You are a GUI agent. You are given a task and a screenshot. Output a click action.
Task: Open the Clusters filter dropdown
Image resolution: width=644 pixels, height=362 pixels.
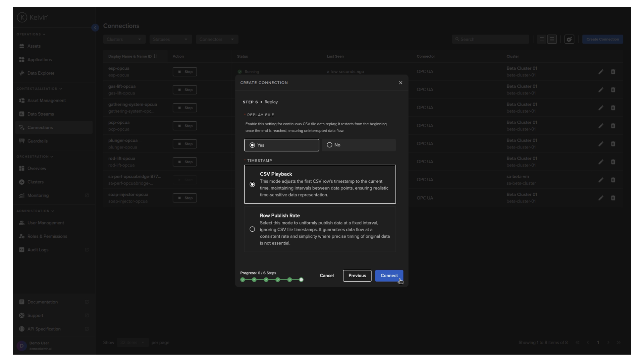pos(124,39)
